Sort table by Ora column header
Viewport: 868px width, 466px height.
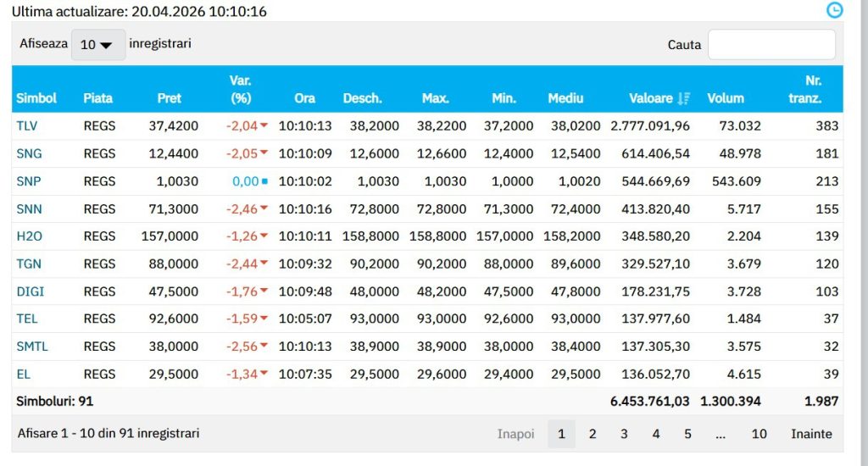pyautogui.click(x=304, y=98)
